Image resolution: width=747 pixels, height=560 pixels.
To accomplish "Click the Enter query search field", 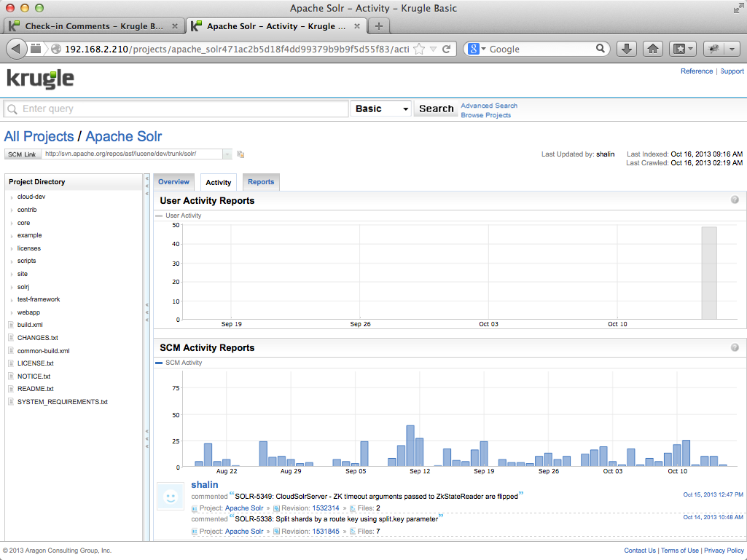I will (x=176, y=109).
